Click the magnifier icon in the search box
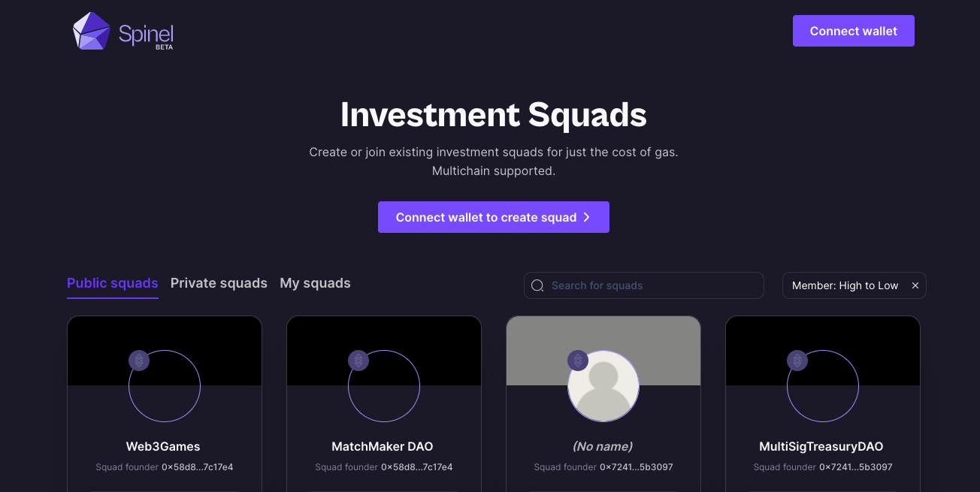The height and width of the screenshot is (492, 980). point(537,285)
